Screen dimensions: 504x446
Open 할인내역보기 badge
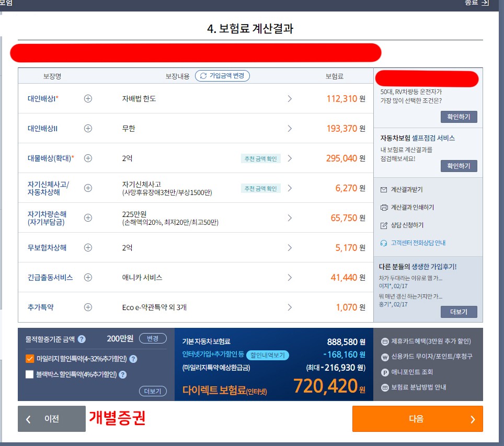click(268, 355)
